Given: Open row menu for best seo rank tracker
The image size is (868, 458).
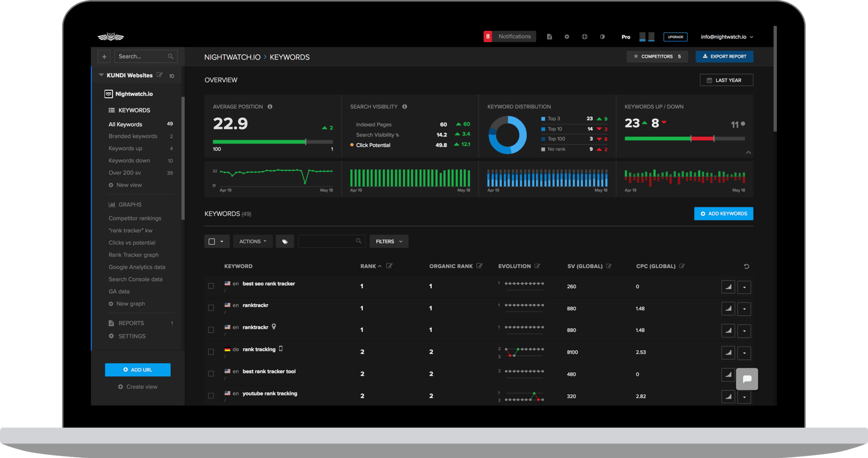Looking at the screenshot, I should click(744, 287).
